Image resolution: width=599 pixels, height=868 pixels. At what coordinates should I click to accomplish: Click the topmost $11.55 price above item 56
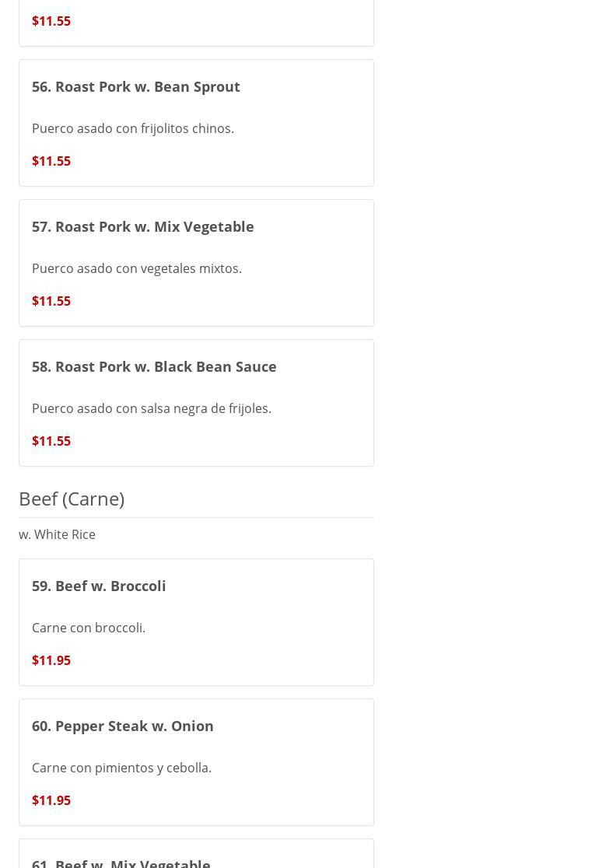coord(51,21)
